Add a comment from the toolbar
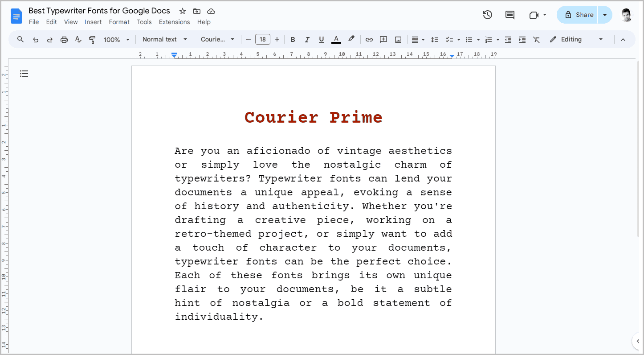 coord(383,40)
